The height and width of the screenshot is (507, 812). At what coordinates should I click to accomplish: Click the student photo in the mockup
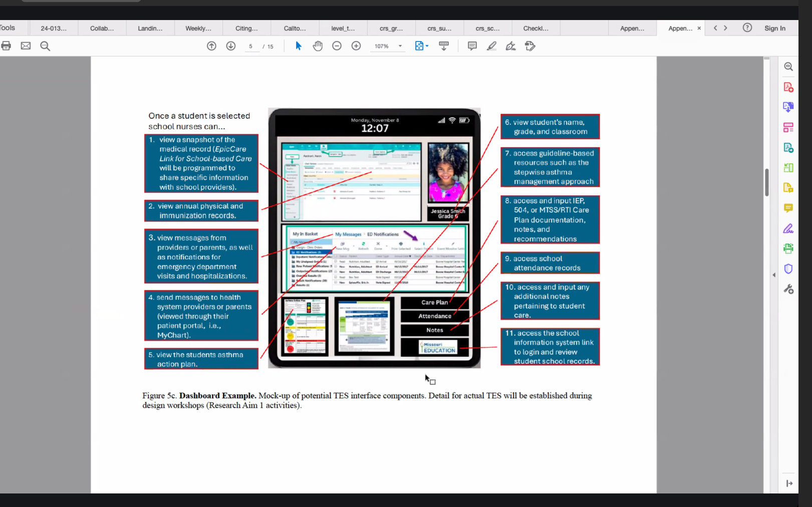(x=448, y=173)
